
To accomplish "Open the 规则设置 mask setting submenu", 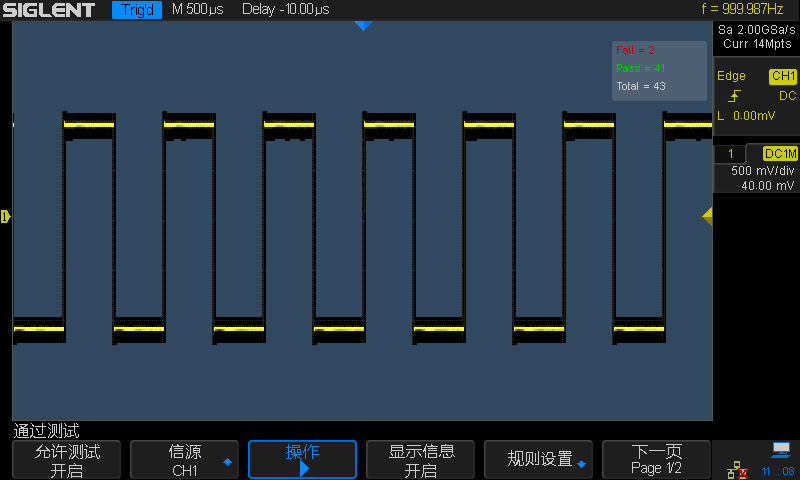I will click(x=538, y=460).
